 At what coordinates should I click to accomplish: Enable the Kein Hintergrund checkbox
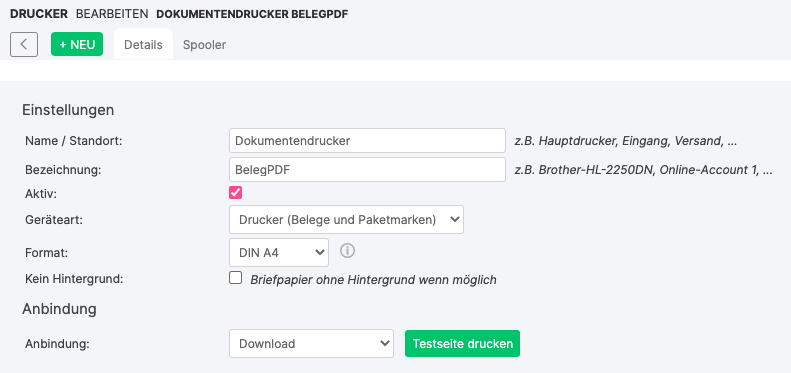236,278
